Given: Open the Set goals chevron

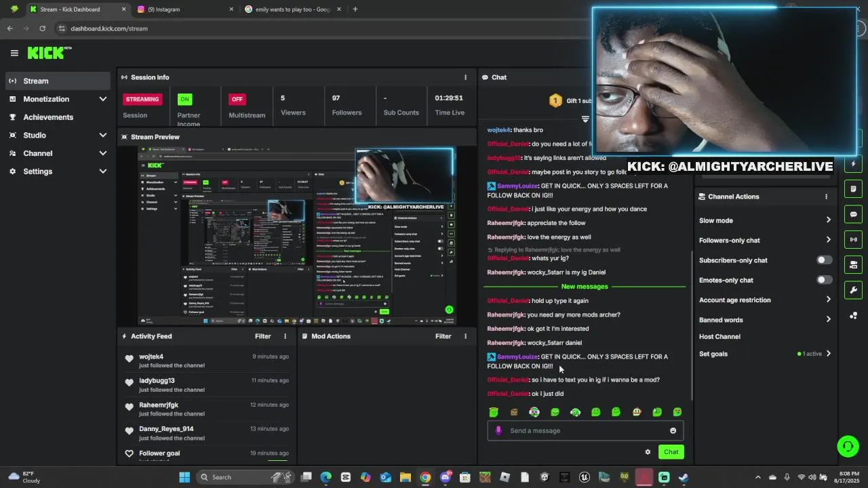Looking at the screenshot, I should coord(828,354).
